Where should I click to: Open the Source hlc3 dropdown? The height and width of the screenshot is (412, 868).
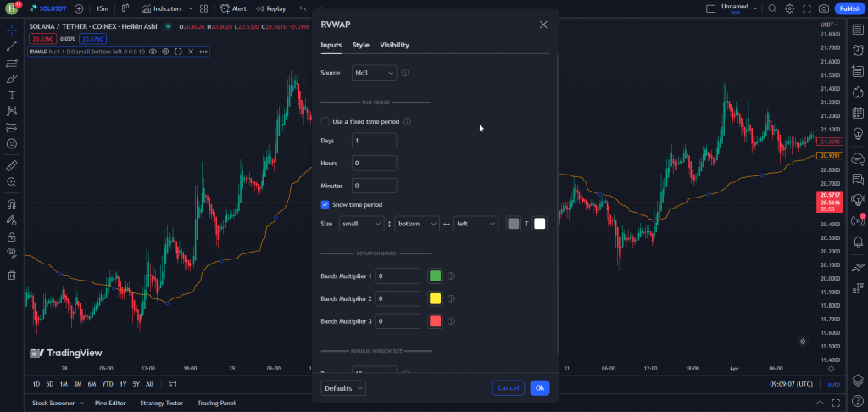(374, 73)
